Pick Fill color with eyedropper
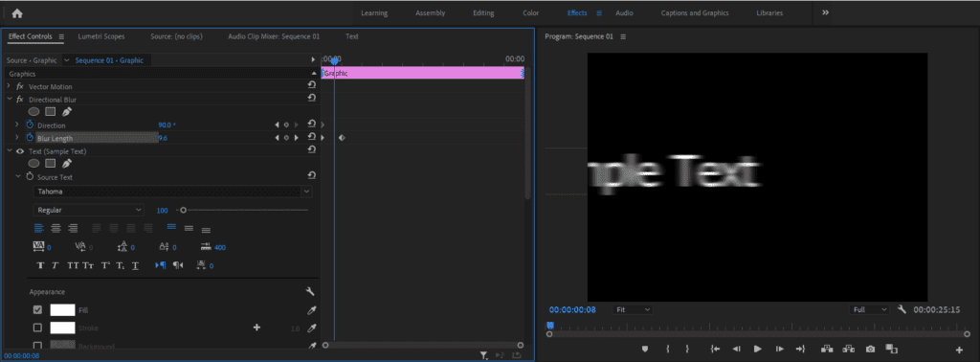 (312, 310)
